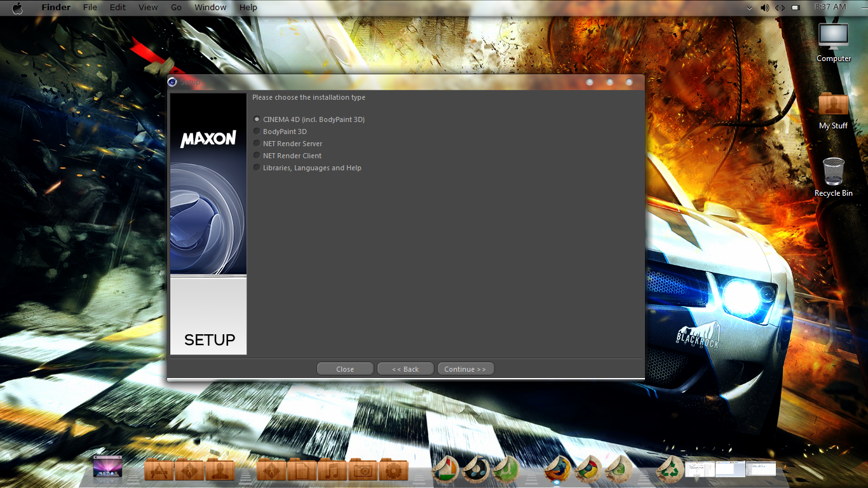Screen dimensions: 868x488
Task: Open the Finder menu
Action: 56,8
